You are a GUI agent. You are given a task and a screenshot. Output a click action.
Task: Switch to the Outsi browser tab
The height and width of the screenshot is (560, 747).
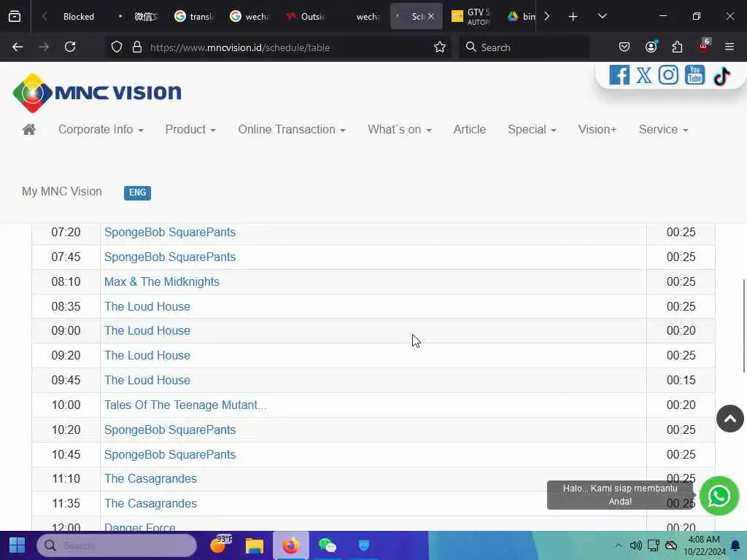click(x=306, y=17)
